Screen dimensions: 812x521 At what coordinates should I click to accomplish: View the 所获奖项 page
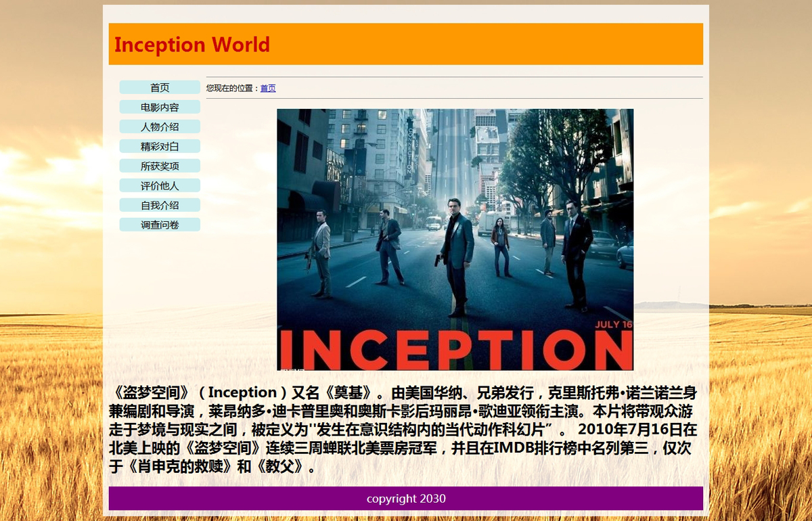click(x=160, y=166)
